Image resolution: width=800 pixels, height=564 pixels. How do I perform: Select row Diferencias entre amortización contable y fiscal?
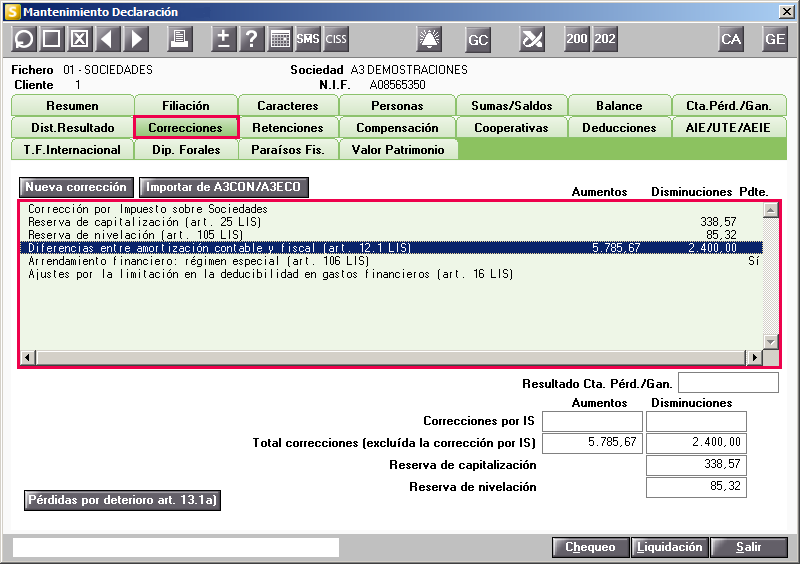pyautogui.click(x=391, y=248)
